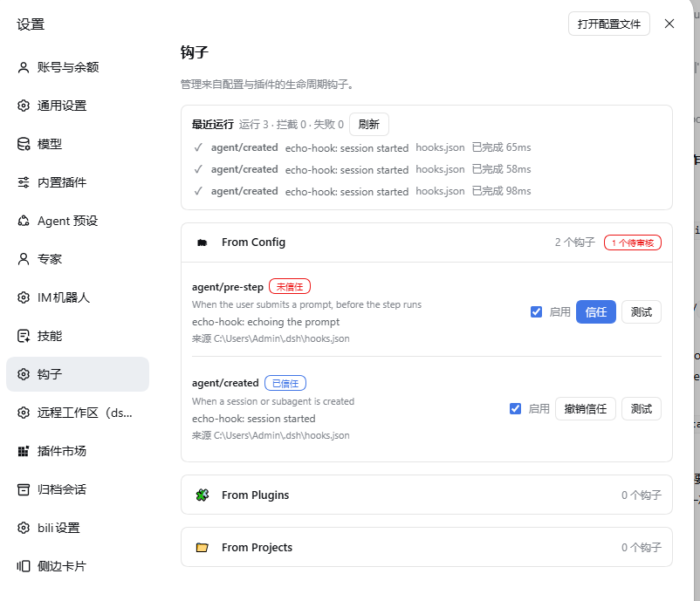Click 撤销信任 for agent/created hook

tap(586, 409)
